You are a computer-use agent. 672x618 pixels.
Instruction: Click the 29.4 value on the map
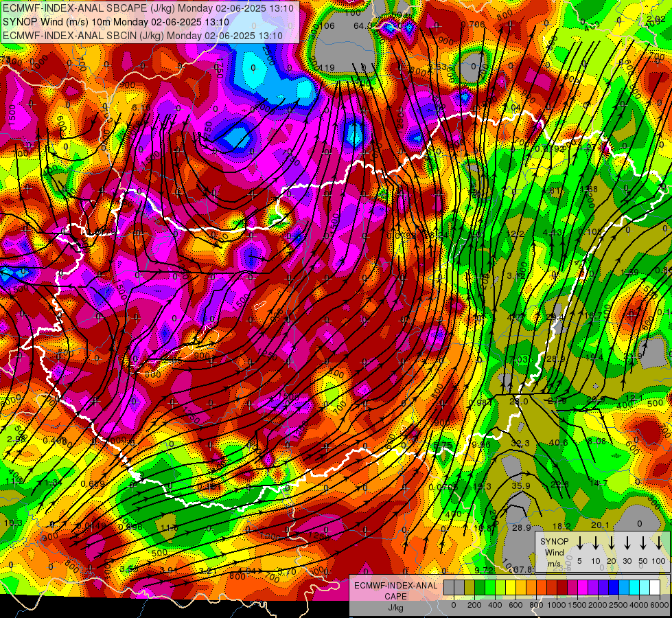(555, 317)
